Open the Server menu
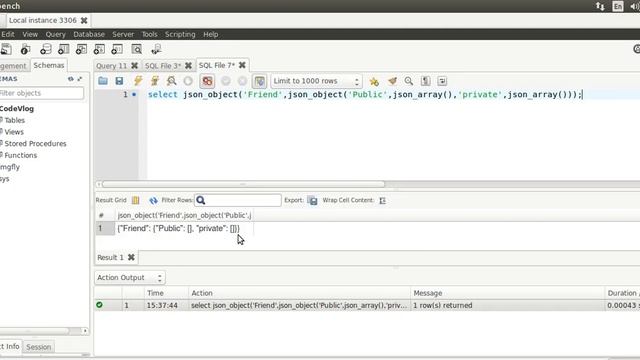640x360 pixels. point(123,34)
